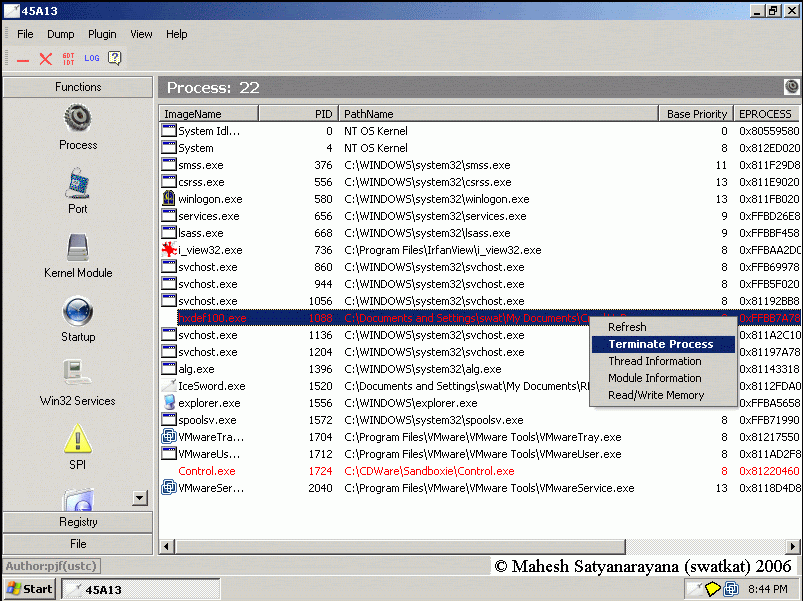Screen dimensions: 803x601
Task: Open the Port function icon
Action: (x=78, y=183)
